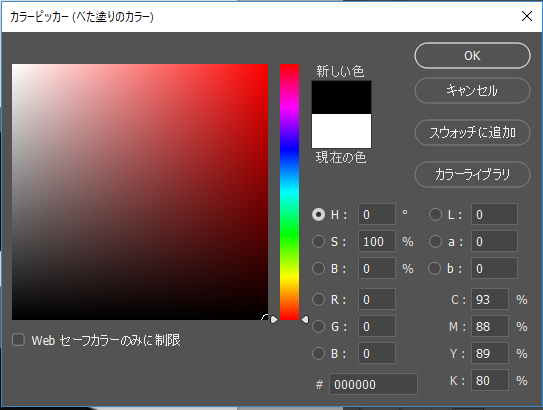This screenshot has width=543, height=410.
Task: Select the L lightness radio button
Action: click(435, 214)
